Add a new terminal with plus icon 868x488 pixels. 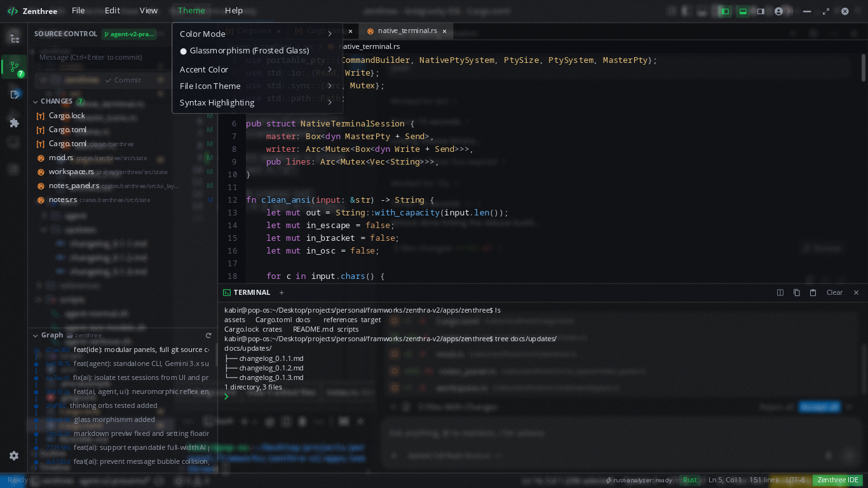pos(281,292)
